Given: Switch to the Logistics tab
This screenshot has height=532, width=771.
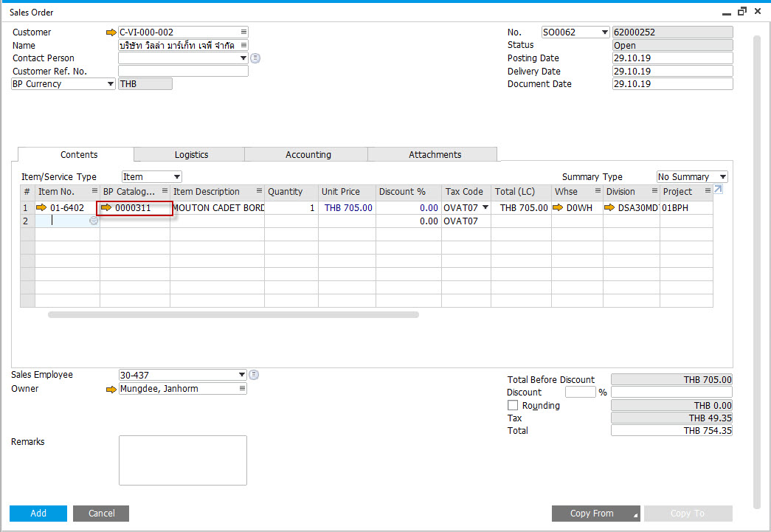Looking at the screenshot, I should point(191,155).
